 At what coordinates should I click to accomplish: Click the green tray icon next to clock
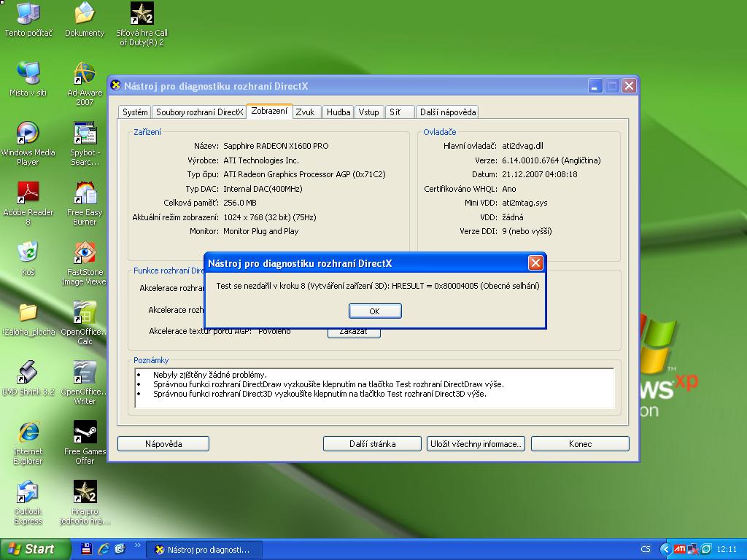[x=706, y=549]
